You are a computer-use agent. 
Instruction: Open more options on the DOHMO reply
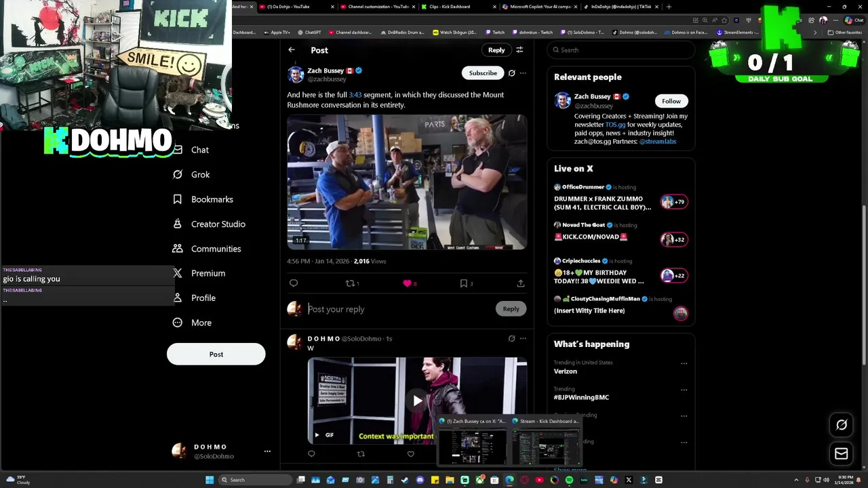(523, 338)
